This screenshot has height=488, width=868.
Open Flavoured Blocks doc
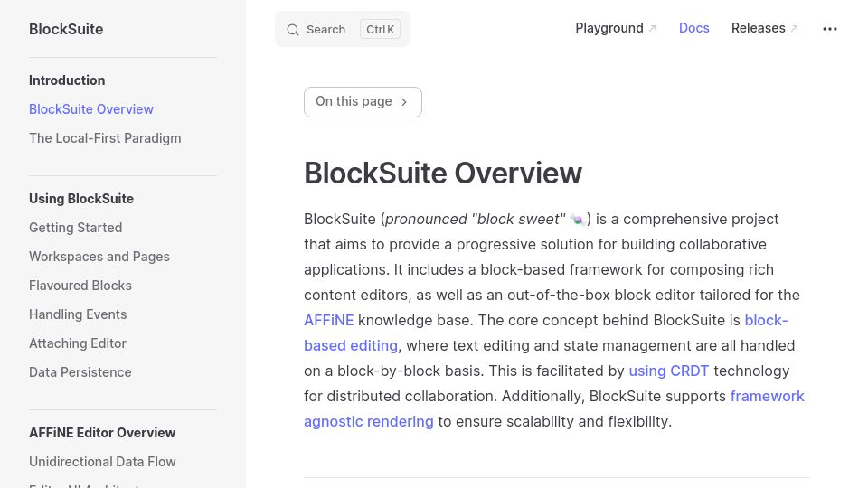tap(80, 285)
